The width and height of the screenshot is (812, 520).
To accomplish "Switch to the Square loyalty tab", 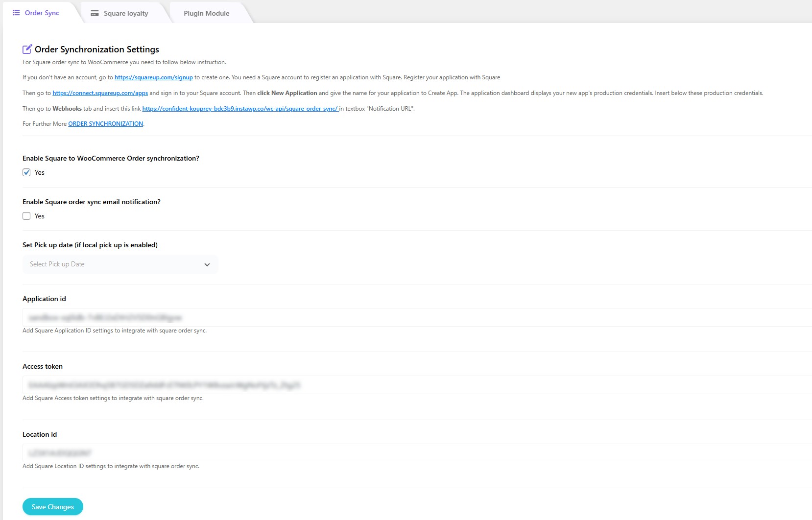I will (125, 13).
